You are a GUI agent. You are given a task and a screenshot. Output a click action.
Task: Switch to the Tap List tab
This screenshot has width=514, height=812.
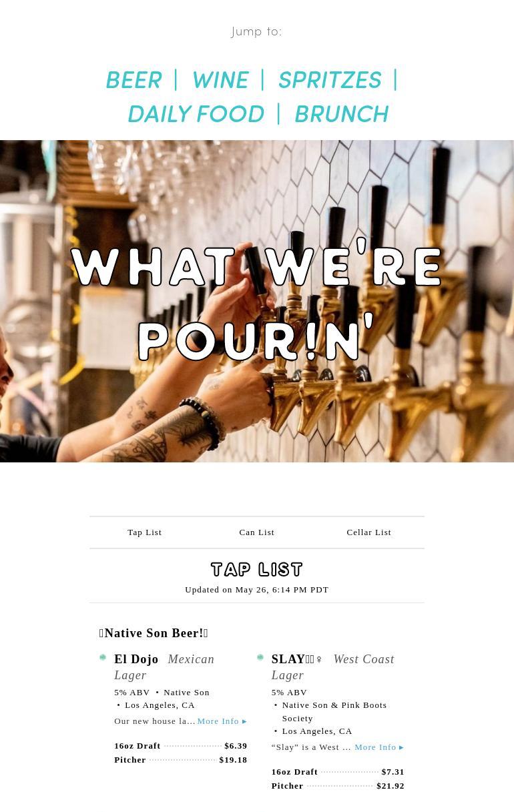(145, 532)
